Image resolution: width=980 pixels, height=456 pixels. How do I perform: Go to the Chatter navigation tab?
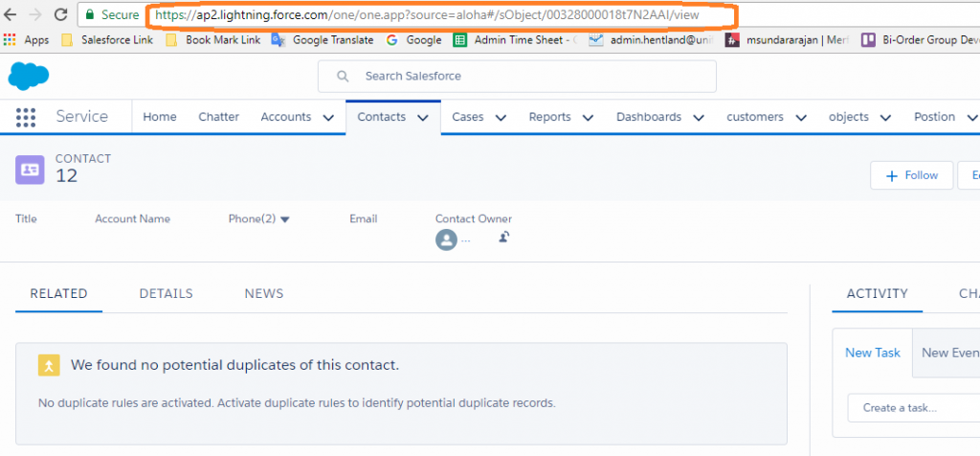point(218,117)
